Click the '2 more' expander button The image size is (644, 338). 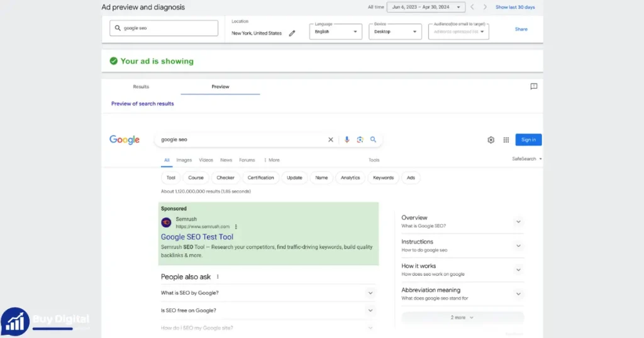pos(462,317)
